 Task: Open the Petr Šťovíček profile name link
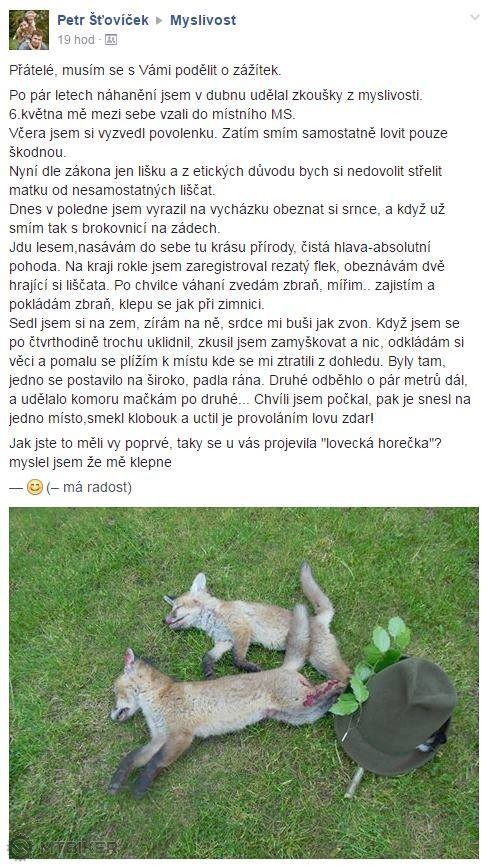pos(103,20)
